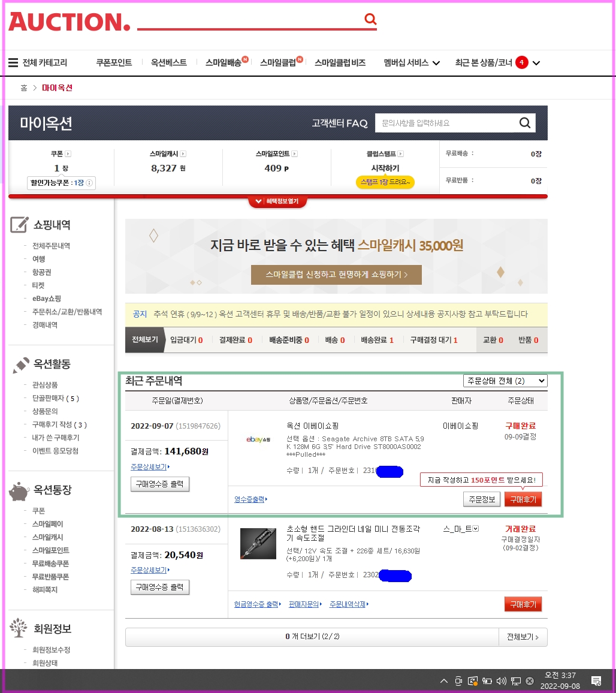Viewport: 616px width, 693px height.
Task: Select the 입금대기 0 tab
Action: pyautogui.click(x=186, y=340)
